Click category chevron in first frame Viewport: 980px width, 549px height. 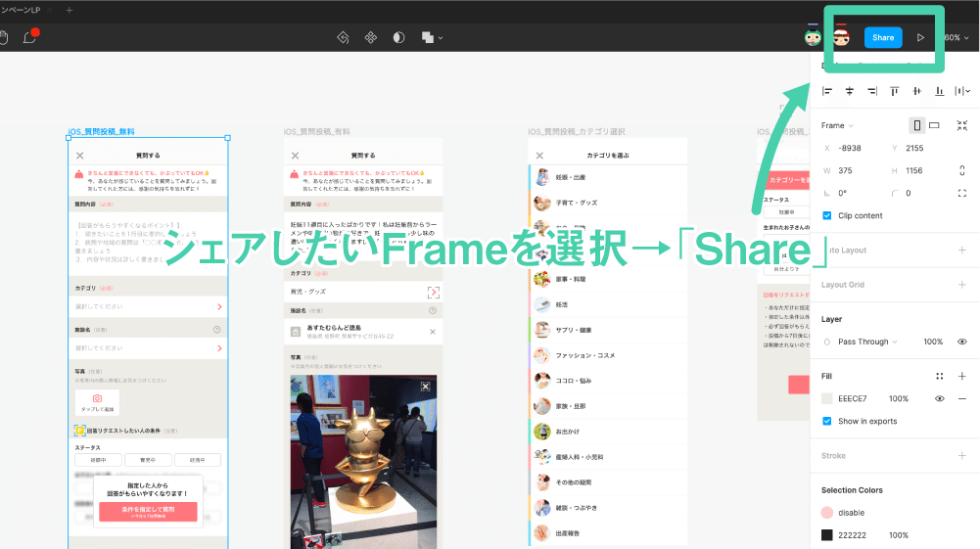219,306
